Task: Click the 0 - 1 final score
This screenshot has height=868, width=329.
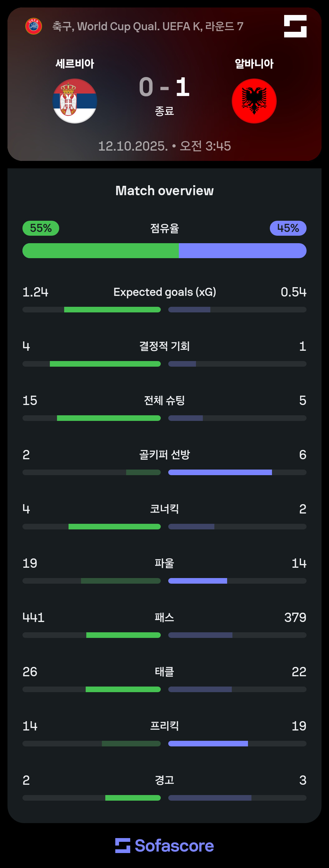Action: [164, 87]
